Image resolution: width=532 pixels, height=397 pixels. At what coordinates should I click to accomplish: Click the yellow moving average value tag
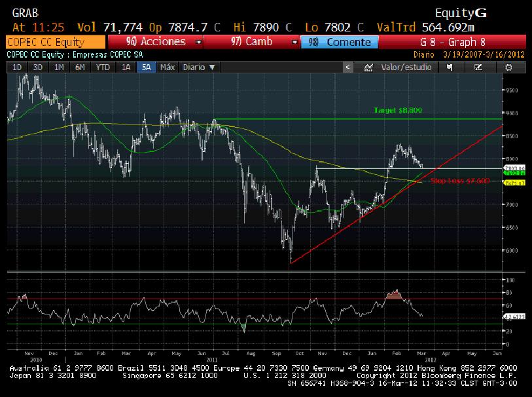(515, 183)
